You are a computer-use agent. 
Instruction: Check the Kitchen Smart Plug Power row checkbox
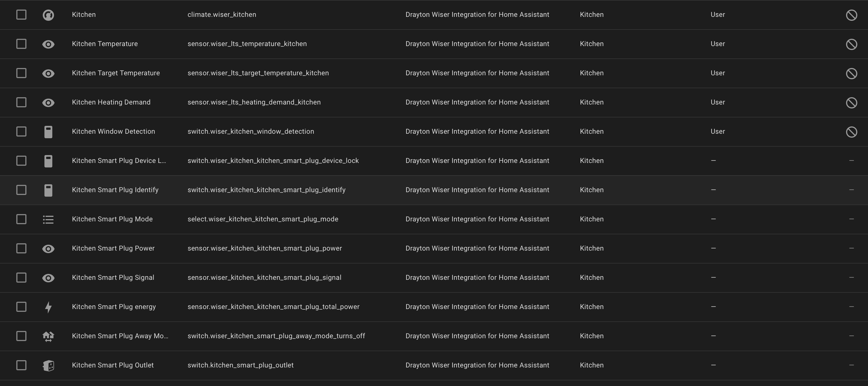point(21,248)
